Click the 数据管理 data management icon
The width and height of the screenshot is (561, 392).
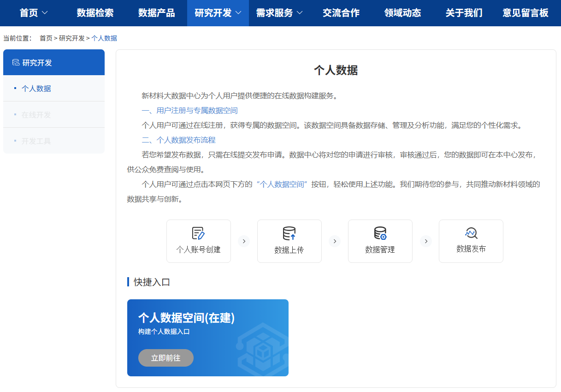pyautogui.click(x=380, y=234)
